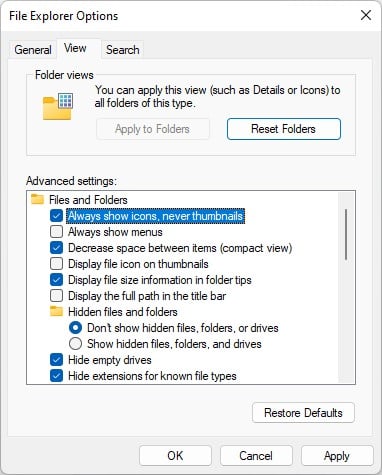The width and height of the screenshot is (382, 475).
Task: Click the Folder views folder icon
Action: (x=58, y=106)
